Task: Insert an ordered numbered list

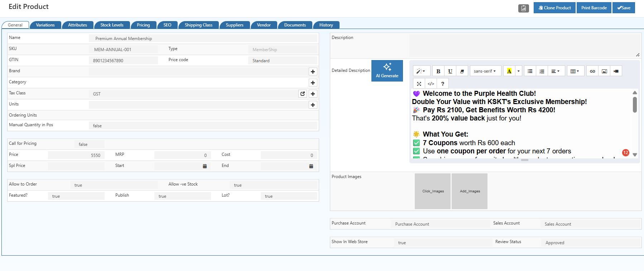Action: (542, 71)
